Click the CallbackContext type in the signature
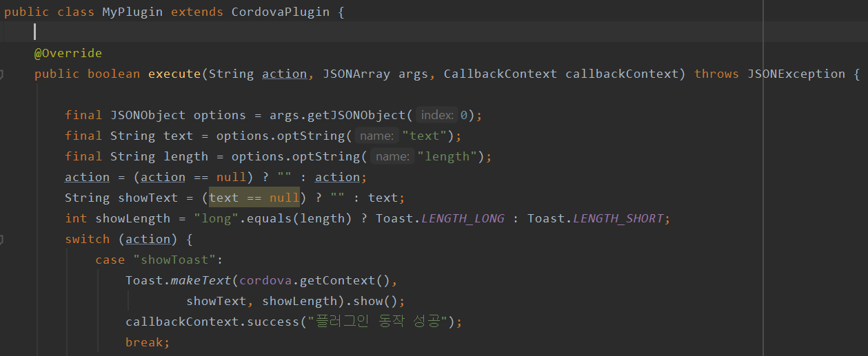 pyautogui.click(x=501, y=74)
